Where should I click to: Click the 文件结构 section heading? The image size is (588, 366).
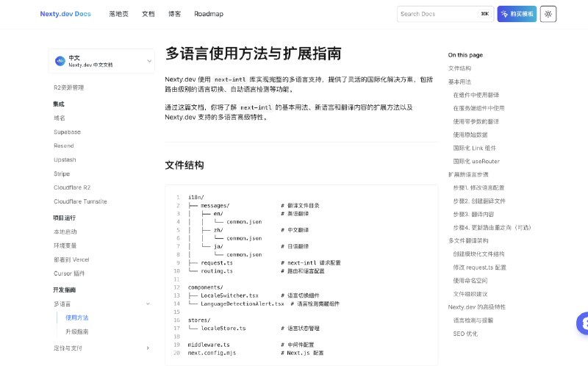[184, 165]
